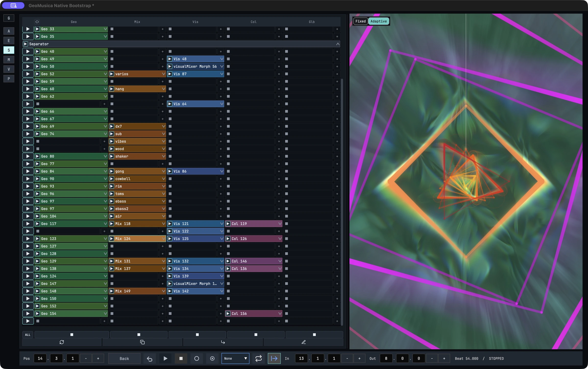Open the G sidebar tab
Image resolution: width=588 pixels, height=369 pixels.
9,18
